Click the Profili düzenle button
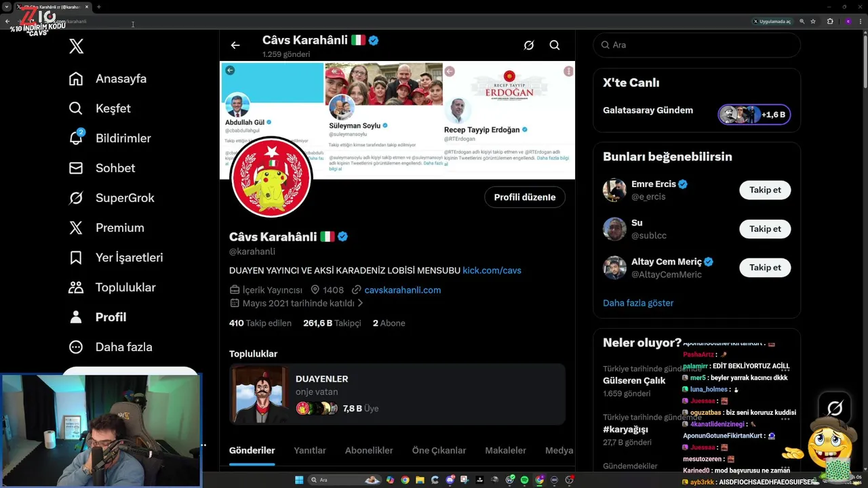The image size is (868, 488). point(525,197)
